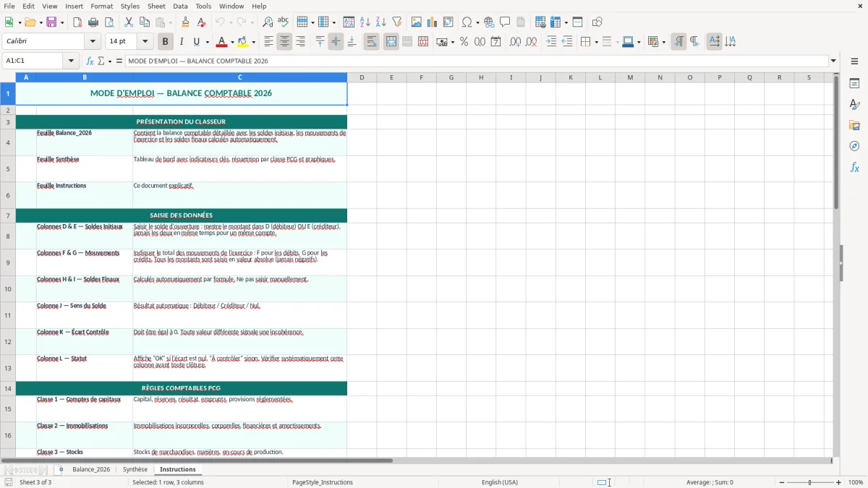Activate Clone Formatting paintbrush
Screen dimensions: 868x488
[x=186, y=22]
